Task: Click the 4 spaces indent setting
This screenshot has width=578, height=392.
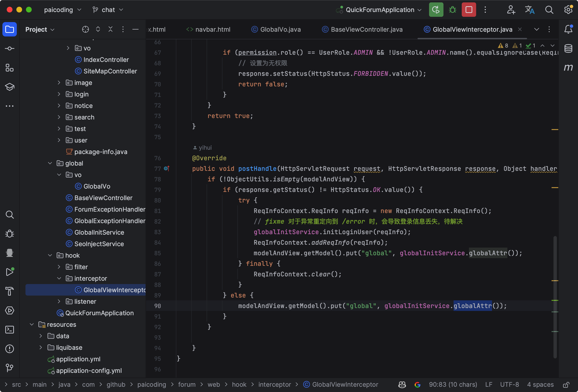Action: 540,385
